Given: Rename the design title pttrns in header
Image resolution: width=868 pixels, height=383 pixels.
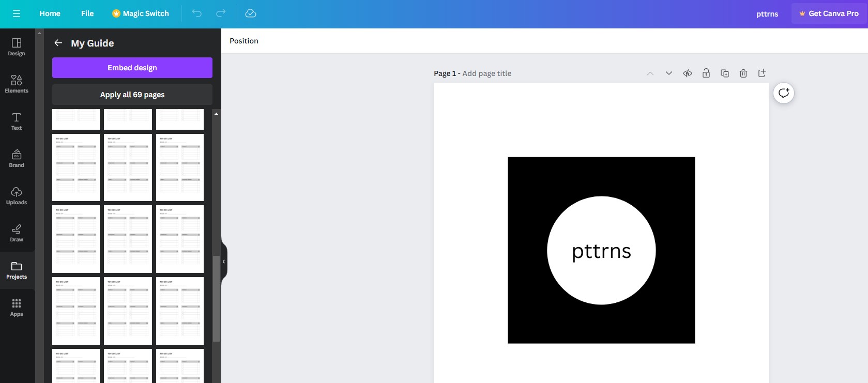Looking at the screenshot, I should pyautogui.click(x=767, y=14).
